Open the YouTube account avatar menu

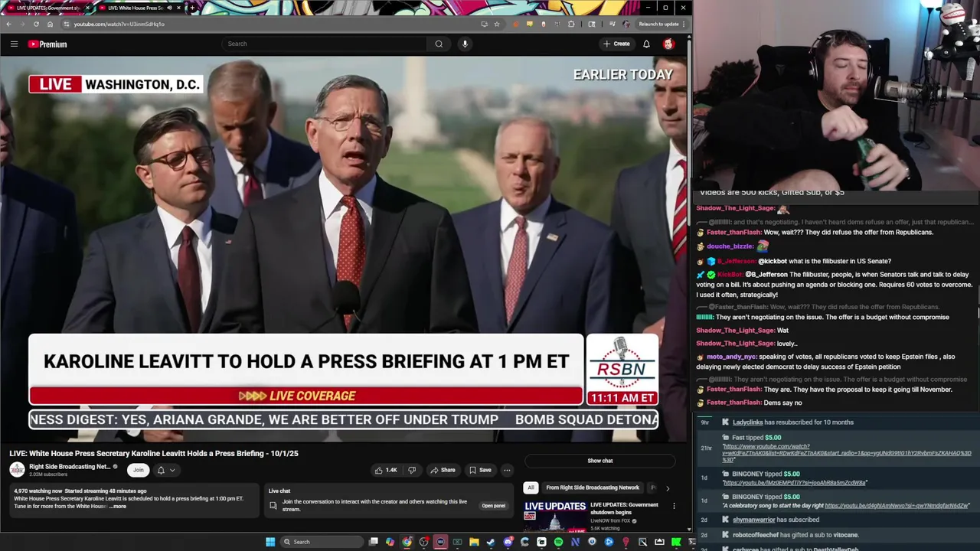pos(668,44)
